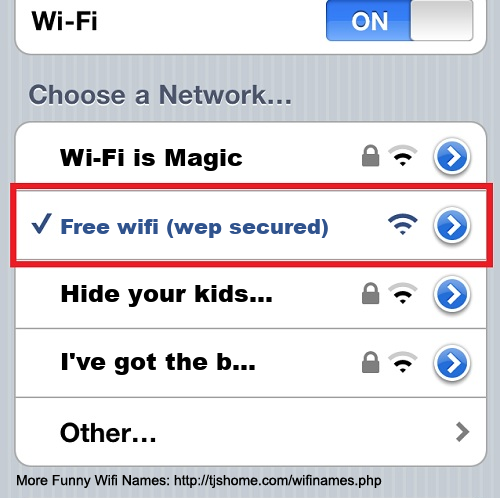The height and width of the screenshot is (498, 500).
Task: Open details arrow for Free wifi network
Action: (x=452, y=226)
